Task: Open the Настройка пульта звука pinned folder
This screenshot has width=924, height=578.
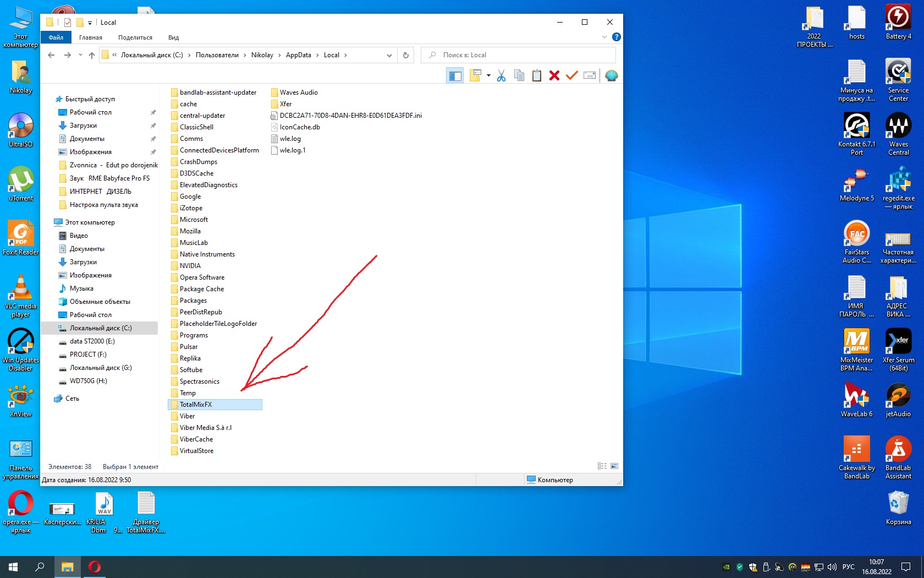Action: point(104,205)
